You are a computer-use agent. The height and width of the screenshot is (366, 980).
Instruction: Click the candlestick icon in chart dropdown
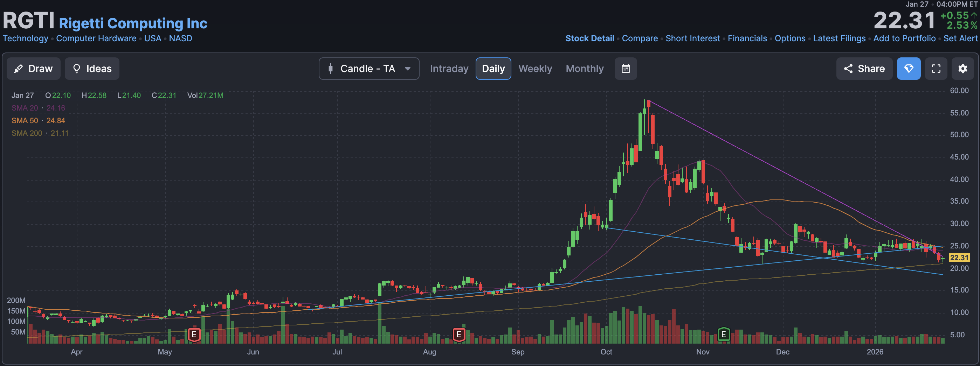pos(330,69)
